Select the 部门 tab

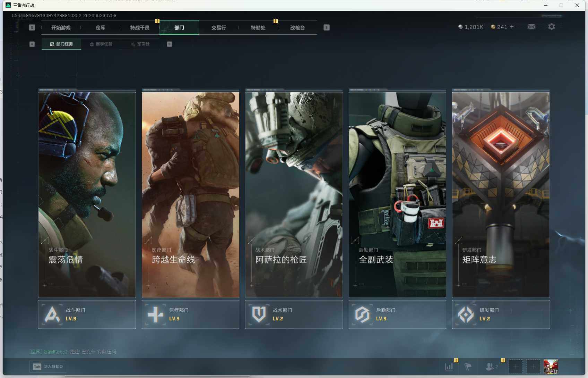[179, 28]
